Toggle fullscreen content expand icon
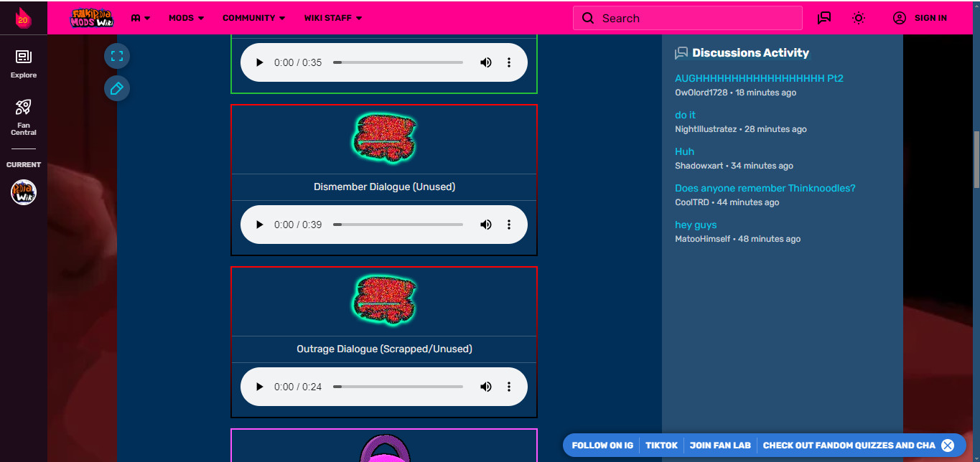980x462 pixels. 117,56
